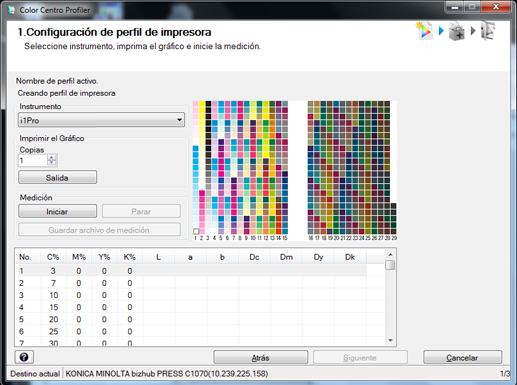Click the Salida button
The height and width of the screenshot is (385, 517).
(57, 177)
